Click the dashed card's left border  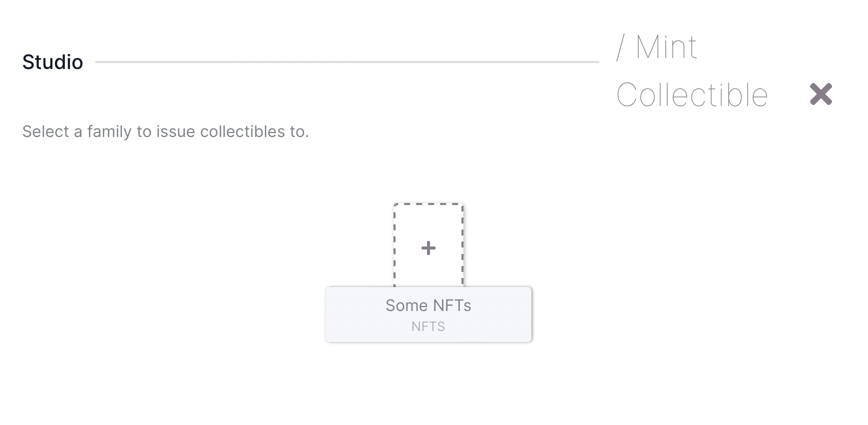pyautogui.click(x=395, y=245)
